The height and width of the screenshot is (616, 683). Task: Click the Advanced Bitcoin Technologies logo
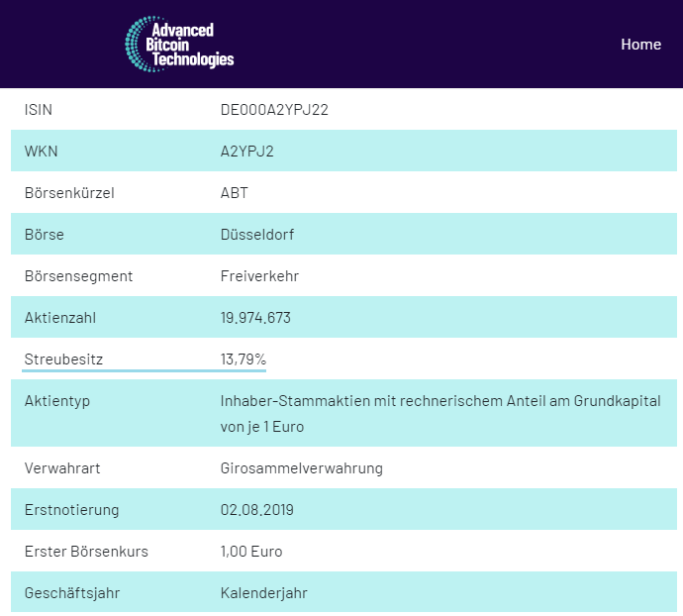[x=179, y=45]
